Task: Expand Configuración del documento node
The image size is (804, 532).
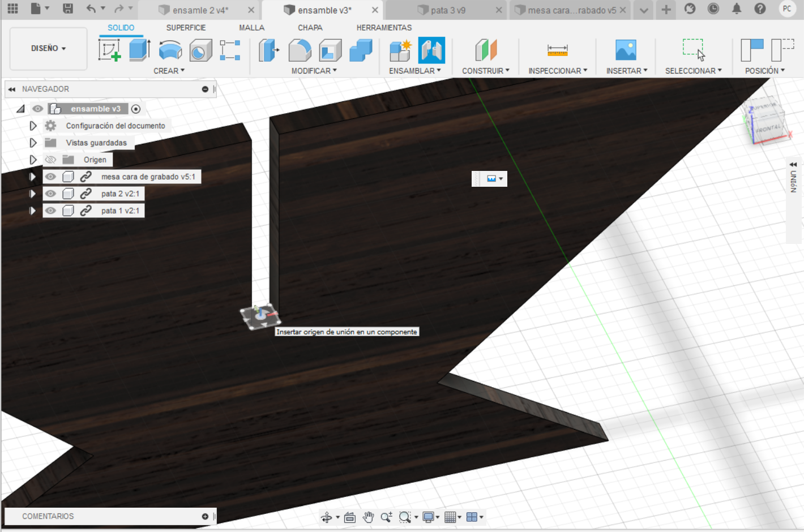Action: tap(33, 126)
